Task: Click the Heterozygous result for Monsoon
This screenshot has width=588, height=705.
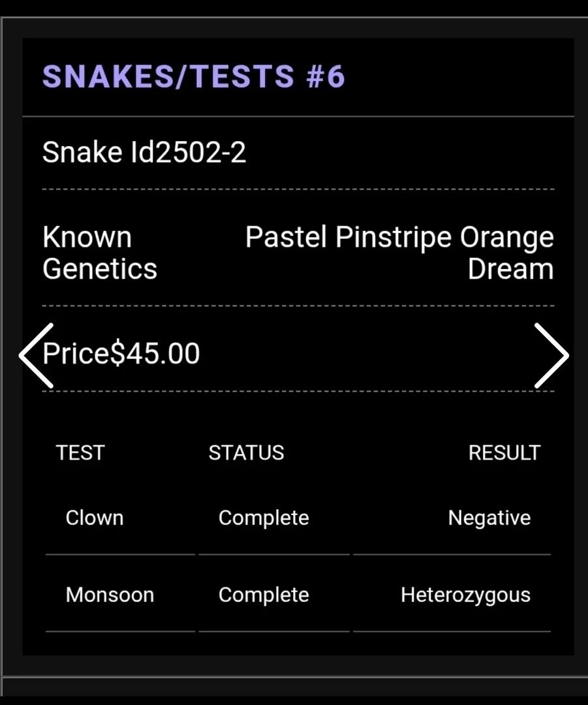Action: point(466,595)
